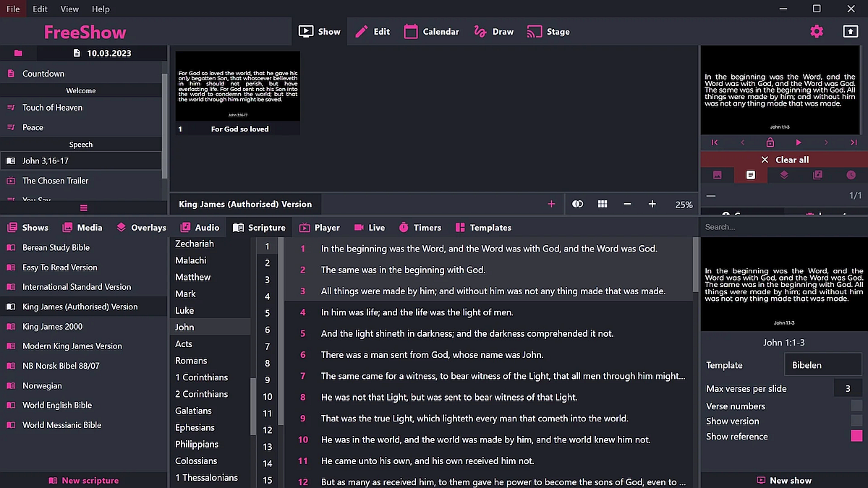Image resolution: width=868 pixels, height=488 pixels.
Task: Open the Calendar tab
Action: coord(432,31)
